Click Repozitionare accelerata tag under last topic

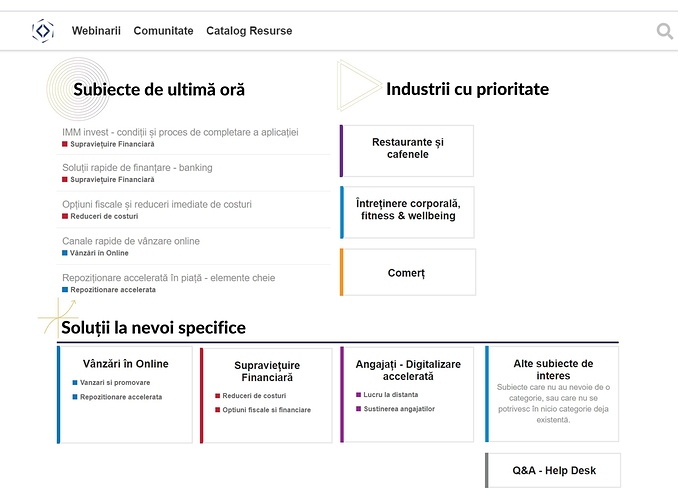(x=113, y=290)
